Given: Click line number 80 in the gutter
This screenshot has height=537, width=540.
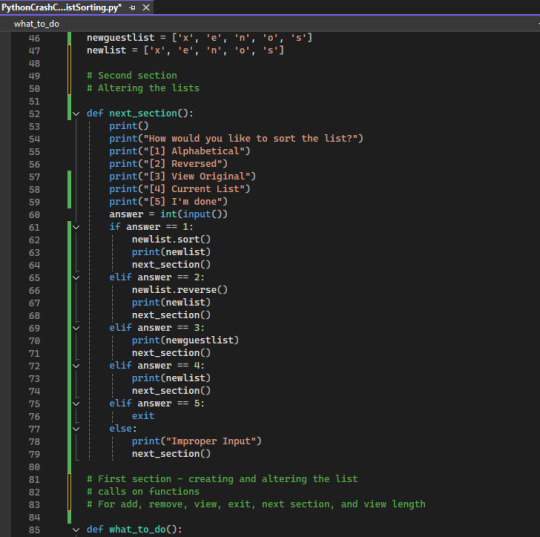Looking at the screenshot, I should point(34,467).
